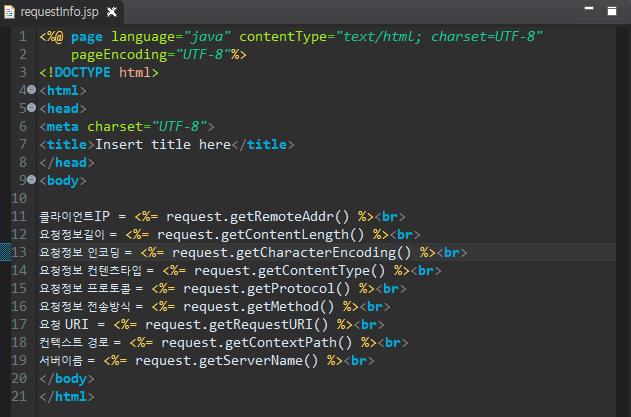Click 'request.getProtocol()' on line 15

tap(266, 289)
